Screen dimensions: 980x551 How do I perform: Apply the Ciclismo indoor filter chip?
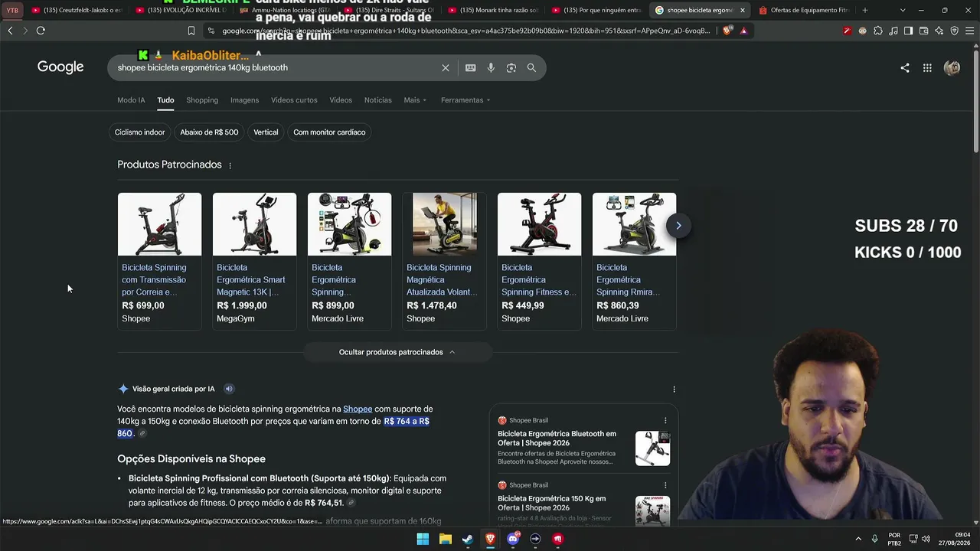[139, 132]
